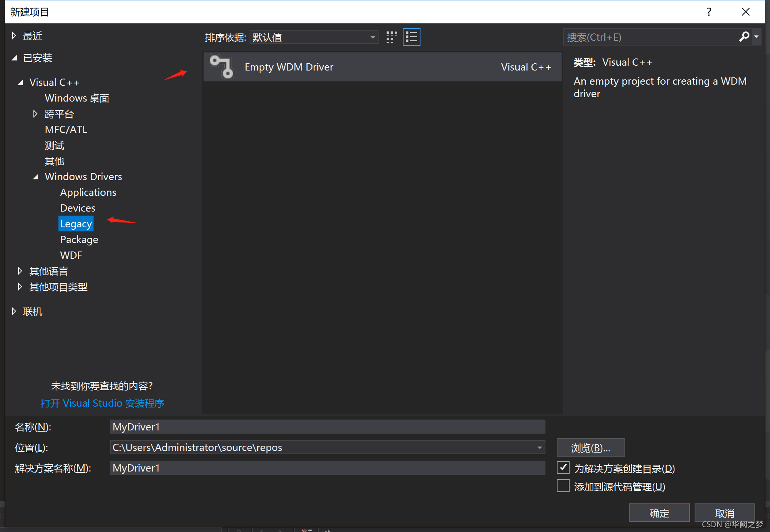Select MFC/ATL category
Image resolution: width=770 pixels, height=532 pixels.
click(x=66, y=129)
